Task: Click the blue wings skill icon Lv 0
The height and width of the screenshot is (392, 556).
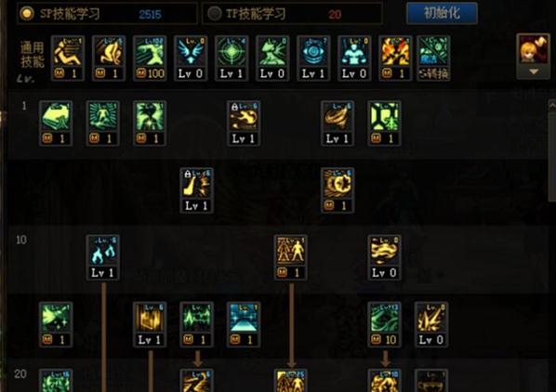Action: click(191, 59)
